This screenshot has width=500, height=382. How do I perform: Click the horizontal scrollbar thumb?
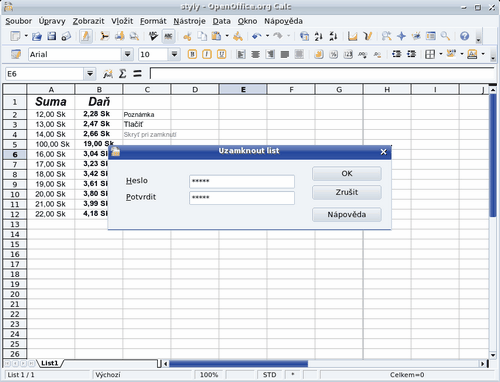tap(238, 363)
